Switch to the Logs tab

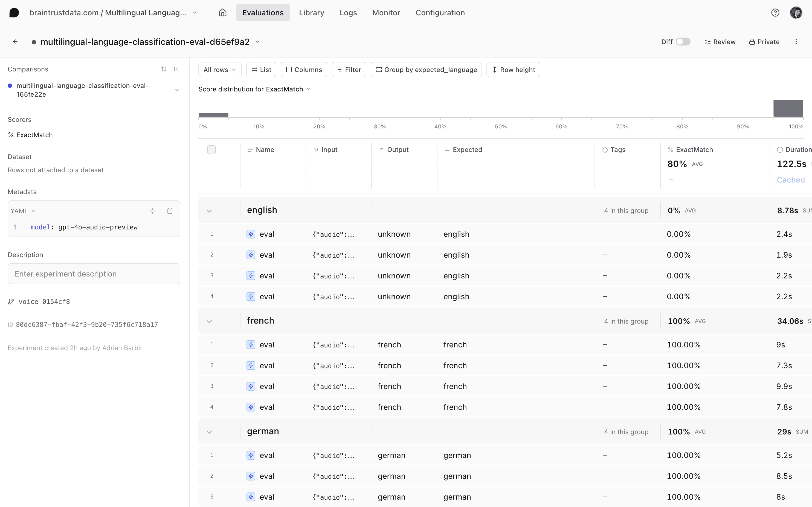[x=348, y=12]
